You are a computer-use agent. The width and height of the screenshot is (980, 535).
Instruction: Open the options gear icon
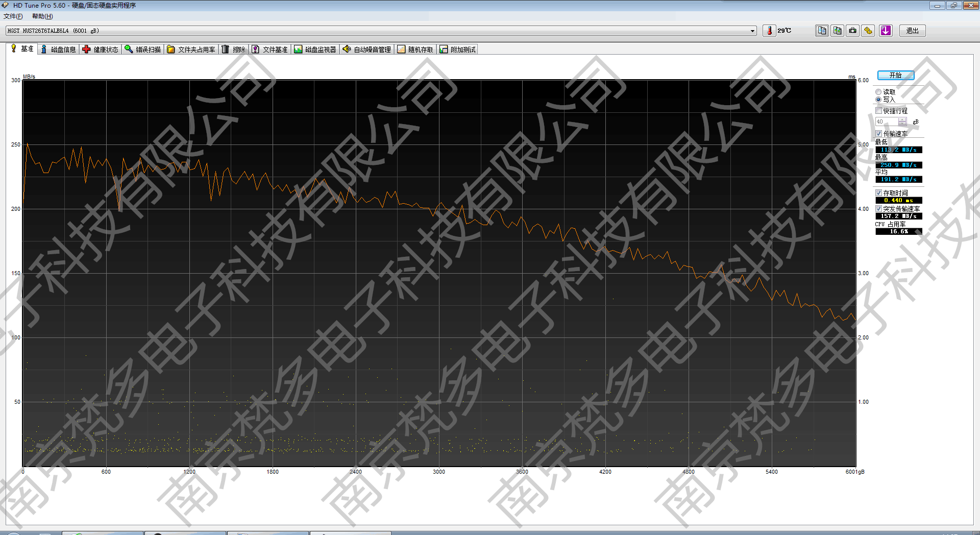[868, 31]
